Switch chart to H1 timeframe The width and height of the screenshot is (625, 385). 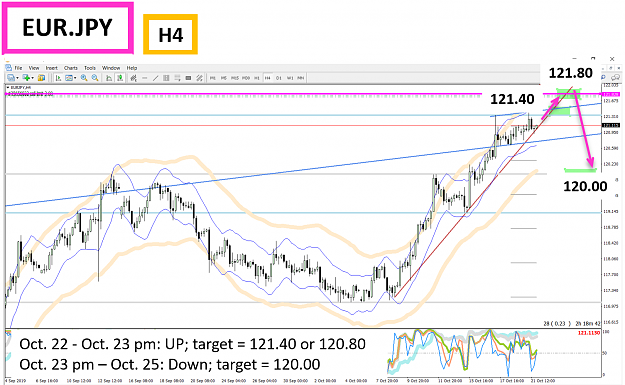(x=257, y=78)
